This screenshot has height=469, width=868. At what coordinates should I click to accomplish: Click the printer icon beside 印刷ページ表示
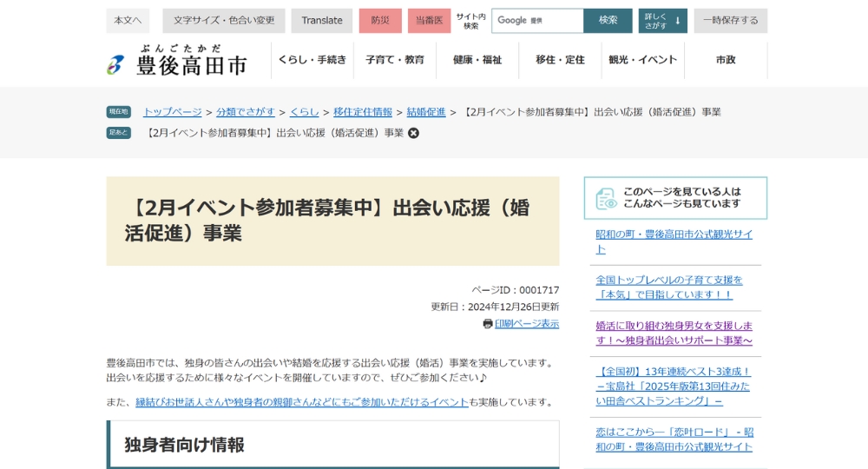(488, 324)
